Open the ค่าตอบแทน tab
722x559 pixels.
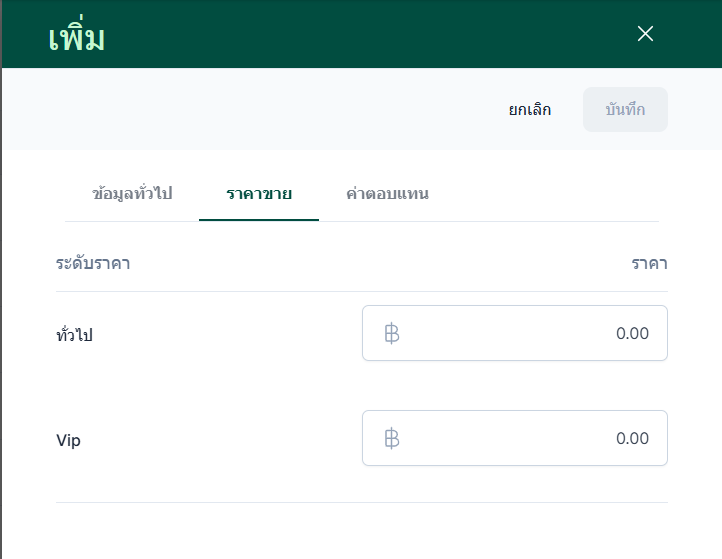(387, 194)
